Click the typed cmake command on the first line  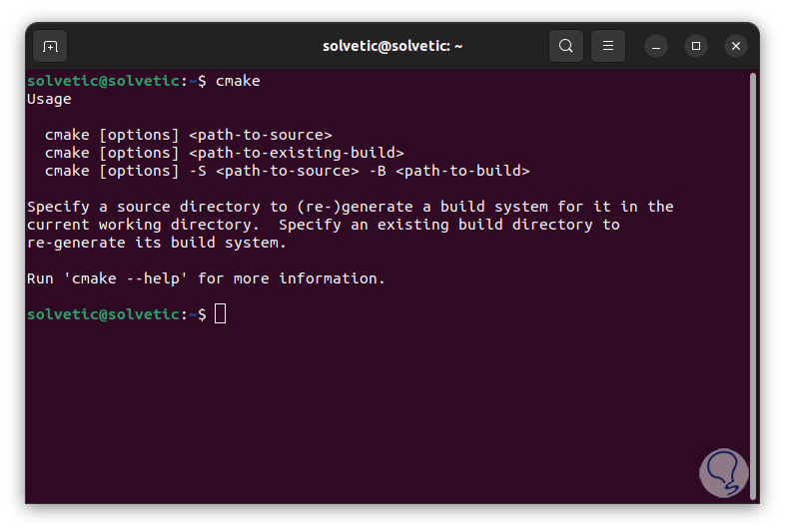tap(238, 81)
